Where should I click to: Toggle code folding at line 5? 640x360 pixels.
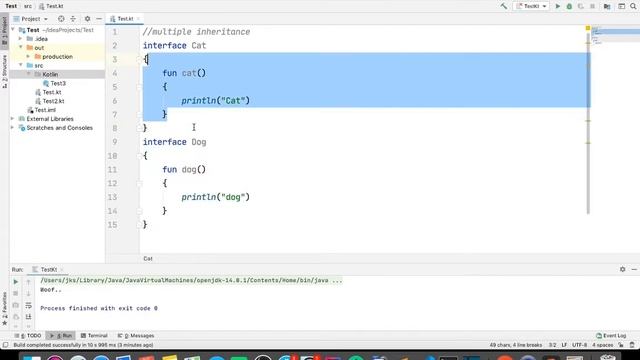pos(140,87)
